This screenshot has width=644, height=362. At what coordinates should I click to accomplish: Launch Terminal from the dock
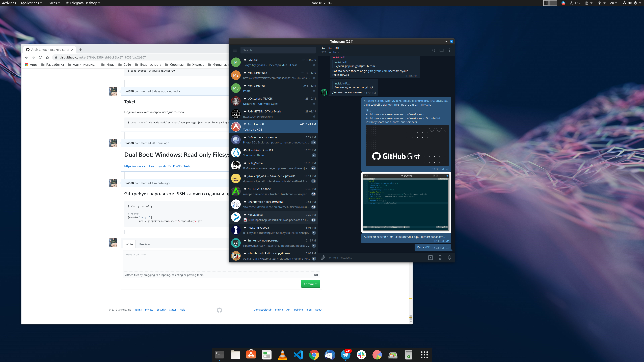coord(220,354)
